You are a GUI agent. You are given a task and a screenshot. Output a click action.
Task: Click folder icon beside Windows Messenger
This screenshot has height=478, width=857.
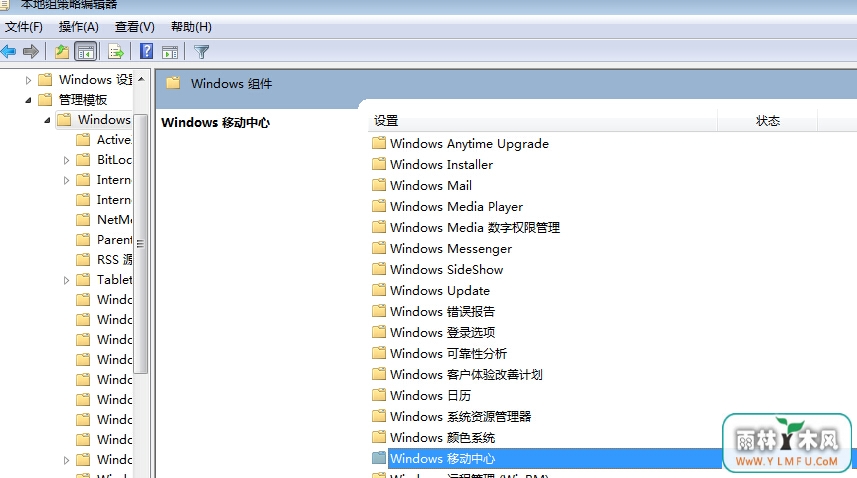click(379, 248)
